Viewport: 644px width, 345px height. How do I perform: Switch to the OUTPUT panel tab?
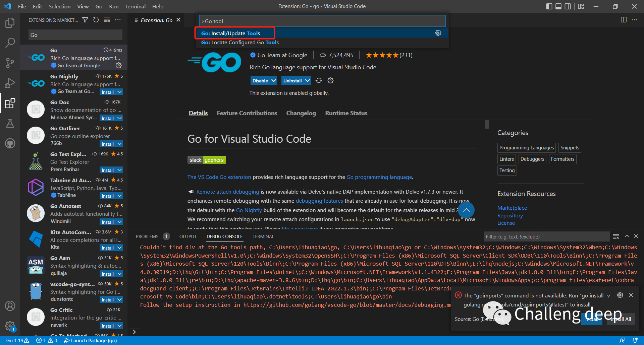click(188, 236)
